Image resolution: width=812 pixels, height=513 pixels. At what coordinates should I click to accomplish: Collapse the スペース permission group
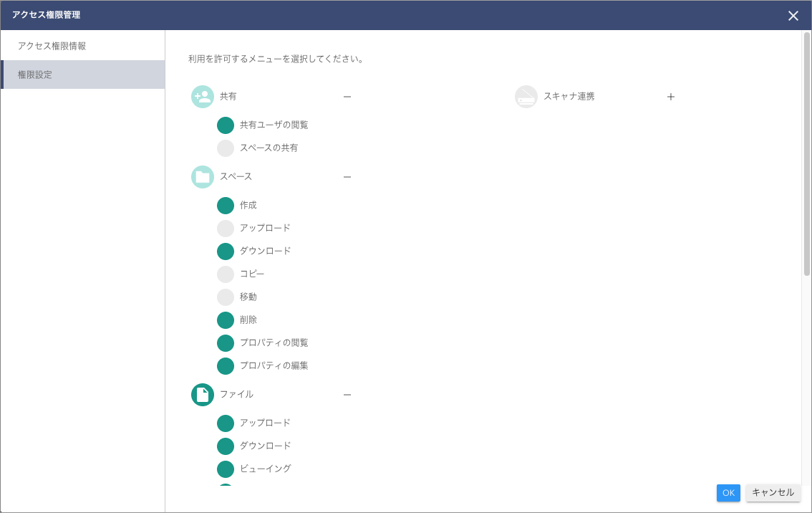point(347,176)
